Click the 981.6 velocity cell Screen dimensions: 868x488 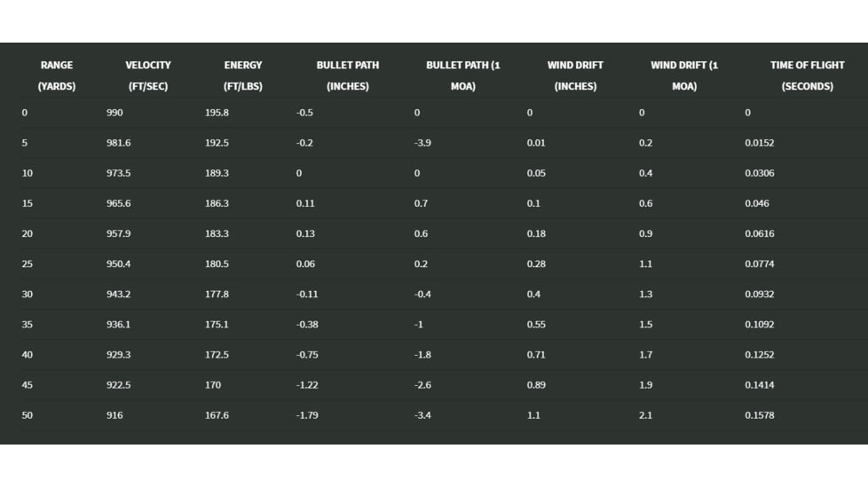click(119, 143)
